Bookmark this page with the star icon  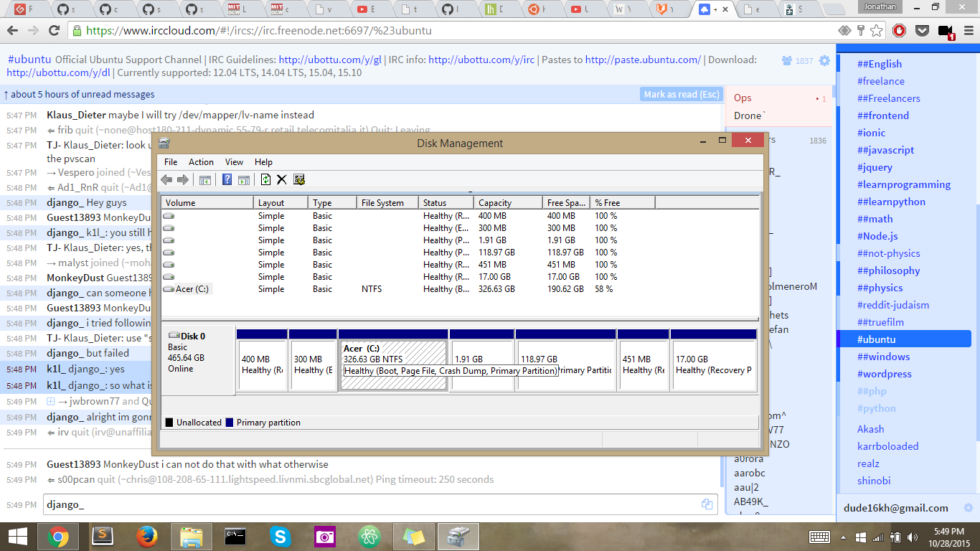click(877, 31)
